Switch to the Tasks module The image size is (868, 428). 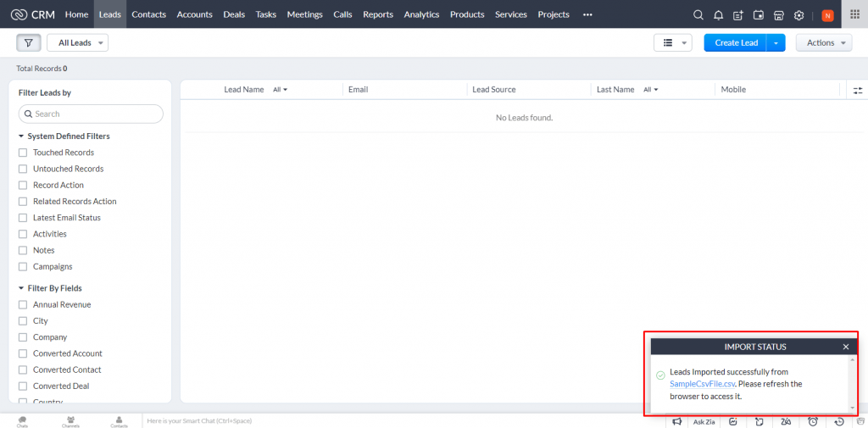pyautogui.click(x=265, y=14)
